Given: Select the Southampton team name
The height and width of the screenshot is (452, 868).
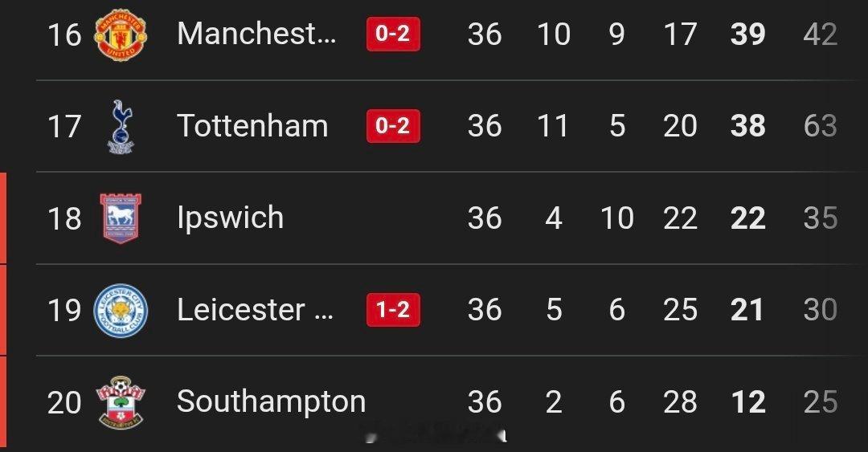Looking at the screenshot, I should pyautogui.click(x=272, y=401).
